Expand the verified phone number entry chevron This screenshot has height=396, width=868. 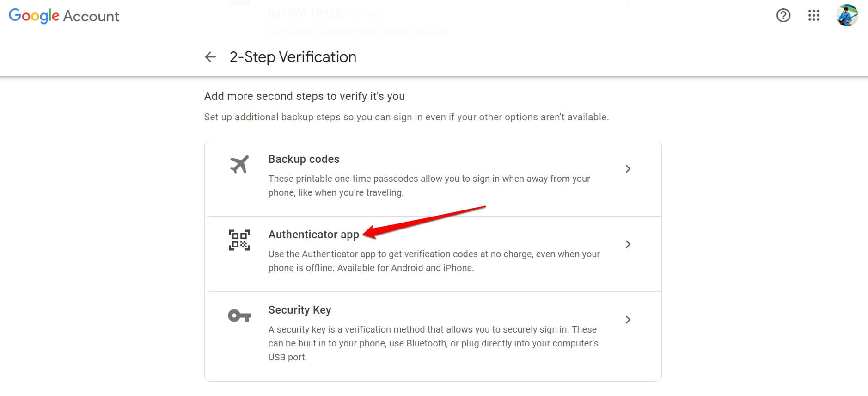pos(628,4)
